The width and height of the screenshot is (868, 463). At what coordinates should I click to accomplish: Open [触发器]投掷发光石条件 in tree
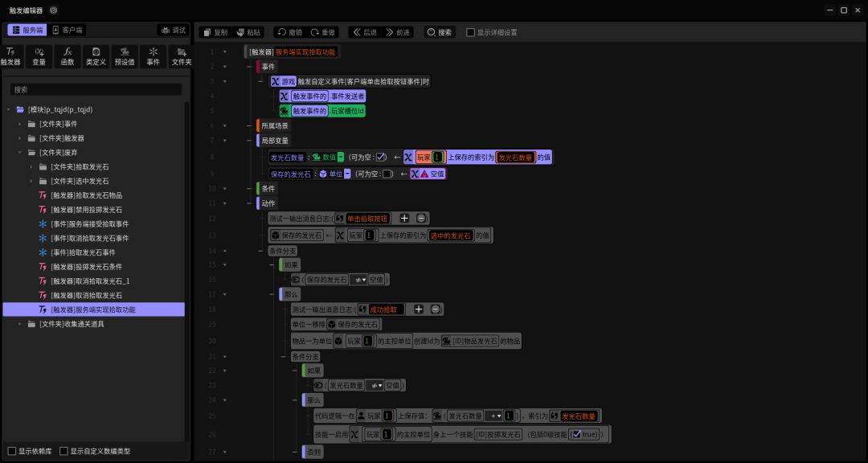(x=86, y=267)
